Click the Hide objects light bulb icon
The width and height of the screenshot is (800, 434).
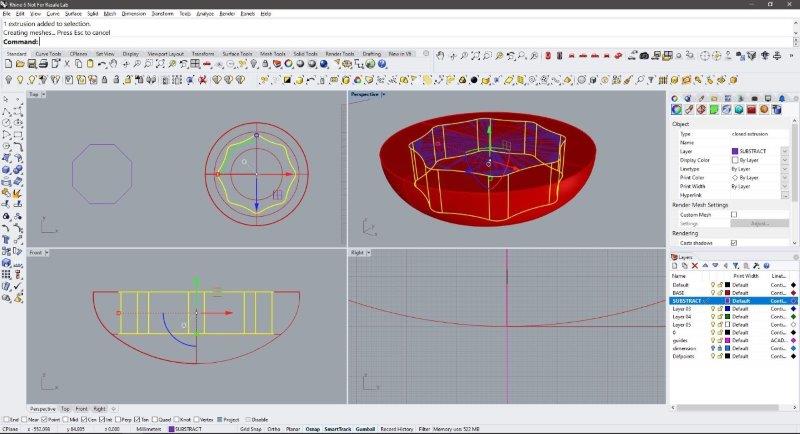tap(8, 80)
